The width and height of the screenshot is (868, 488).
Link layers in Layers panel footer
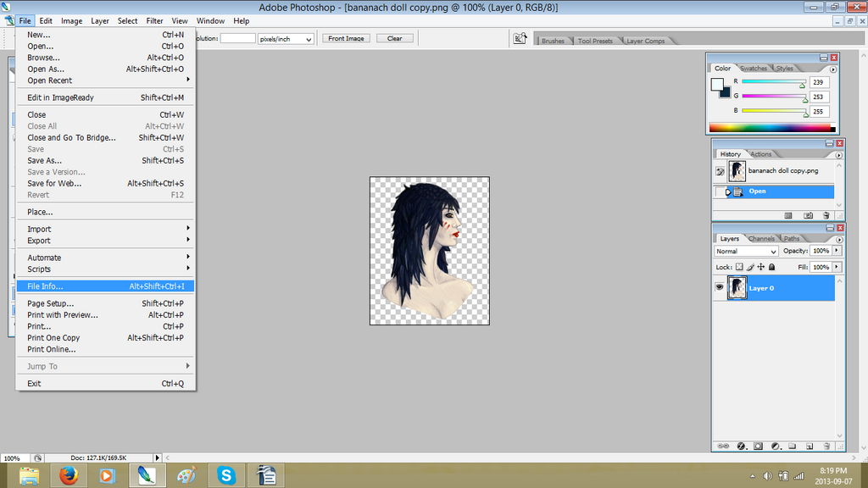pos(723,446)
